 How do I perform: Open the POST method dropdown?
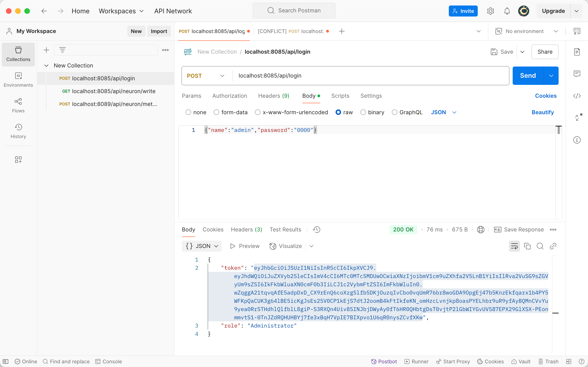coord(206,76)
